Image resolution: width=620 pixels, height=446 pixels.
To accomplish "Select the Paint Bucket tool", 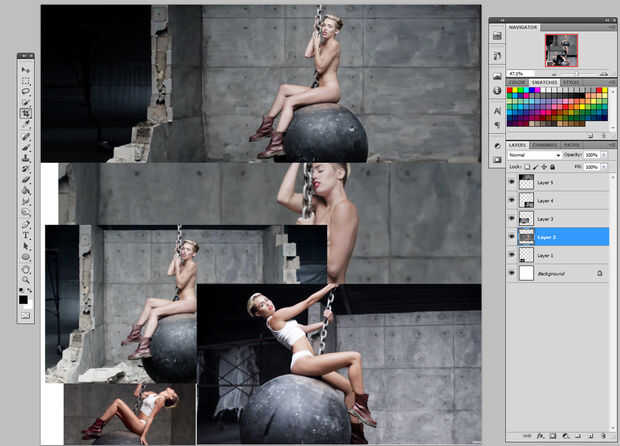I will click(26, 191).
